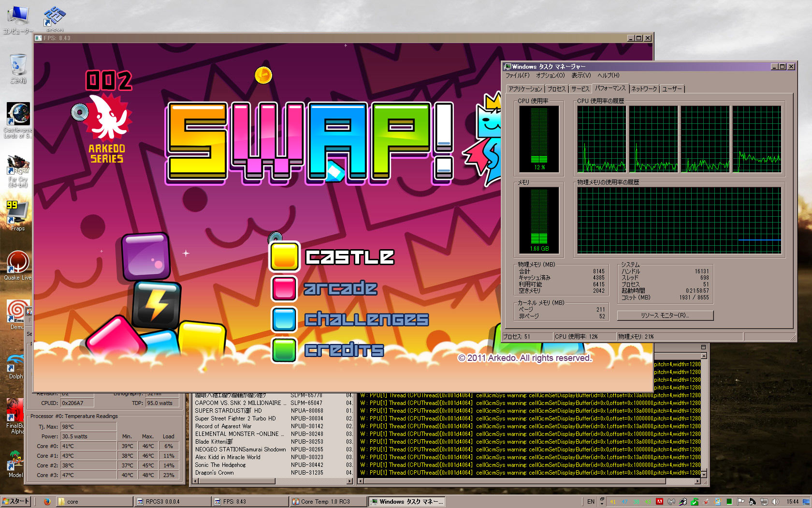Screen dimensions: 812x508
Task: Click the yellow square beside castle
Action: coord(284,256)
